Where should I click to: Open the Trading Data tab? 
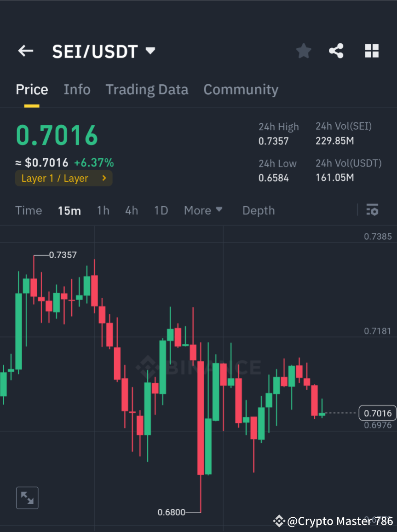click(147, 89)
